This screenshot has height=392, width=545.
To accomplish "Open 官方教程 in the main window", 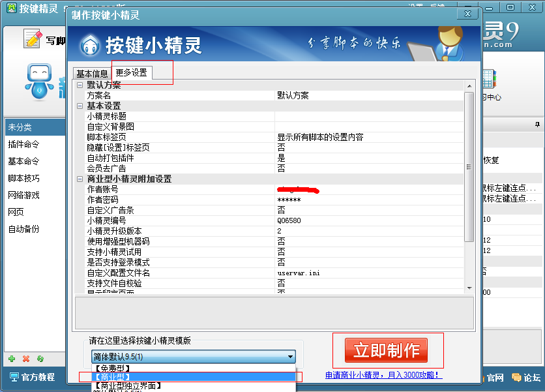I will 38,377.
